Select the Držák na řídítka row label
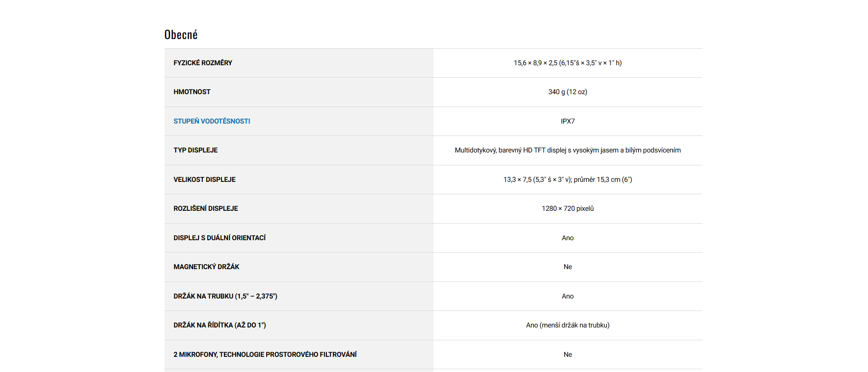The height and width of the screenshot is (372, 868). pos(219,325)
